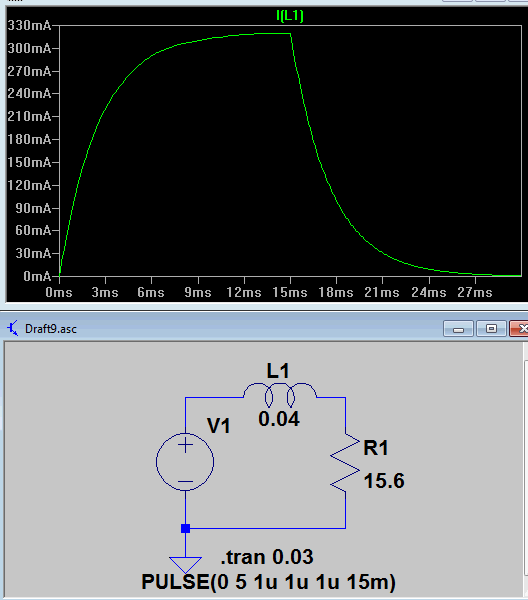Click the ground symbol
The height and width of the screenshot is (600, 528).
(x=186, y=565)
